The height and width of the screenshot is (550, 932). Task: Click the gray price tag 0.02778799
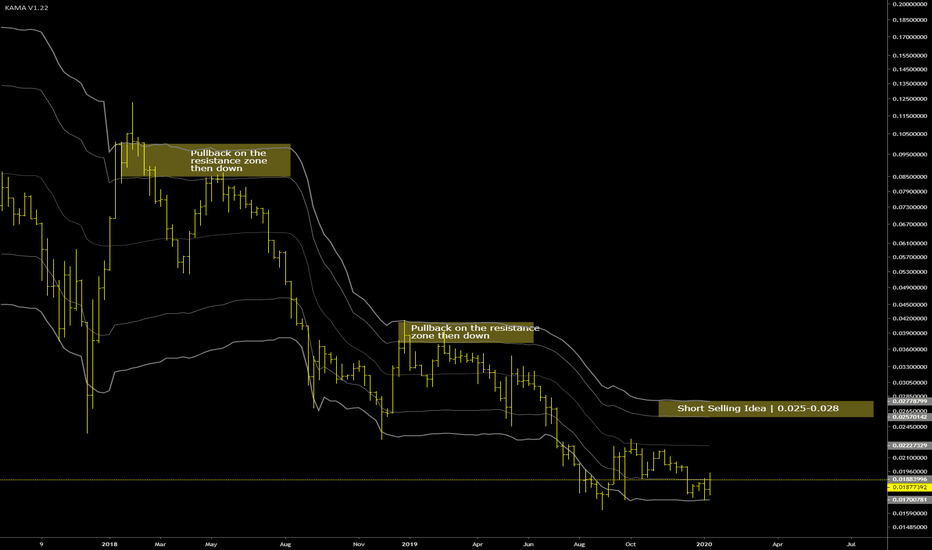coord(908,401)
